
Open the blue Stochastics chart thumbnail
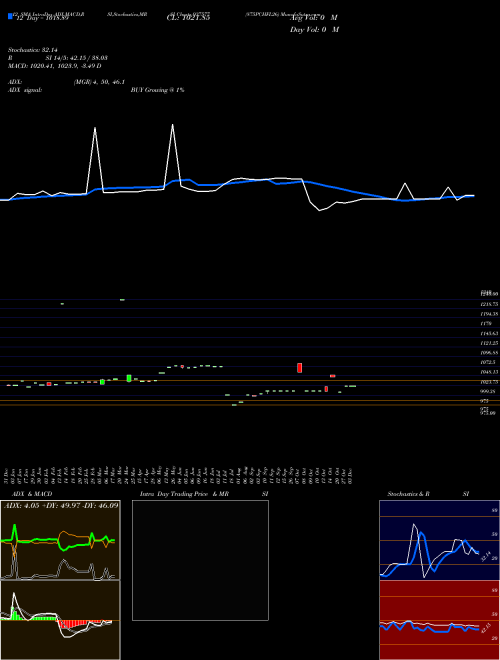[x=439, y=540]
